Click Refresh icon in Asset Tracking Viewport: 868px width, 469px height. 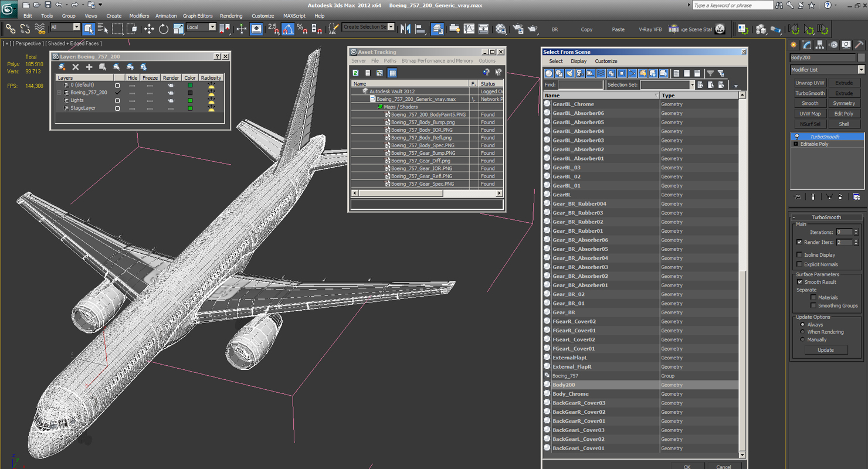pyautogui.click(x=355, y=73)
